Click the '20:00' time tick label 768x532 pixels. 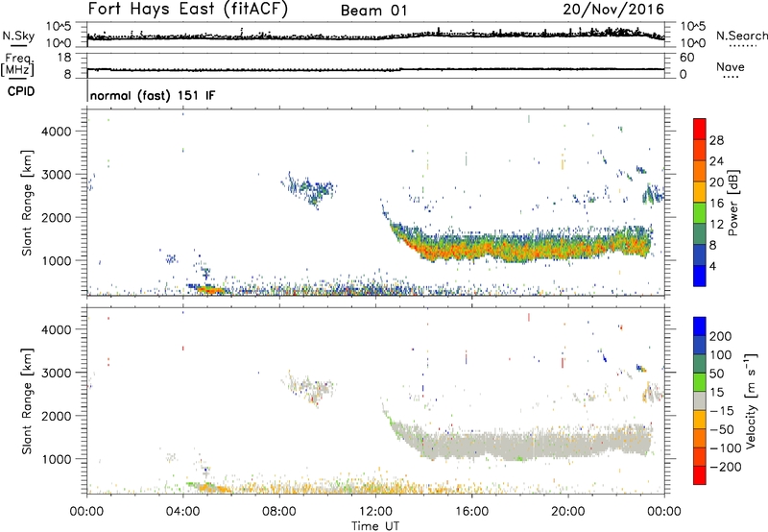click(x=568, y=512)
